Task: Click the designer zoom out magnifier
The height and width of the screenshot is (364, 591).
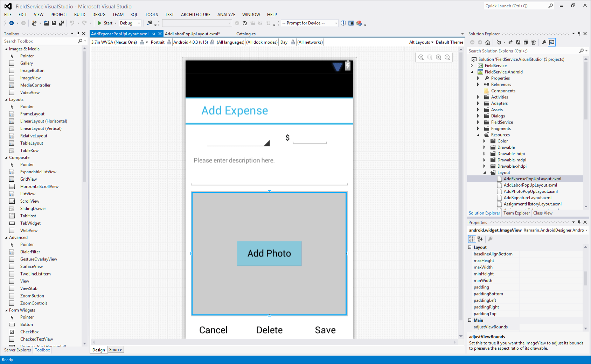Action: tap(447, 57)
